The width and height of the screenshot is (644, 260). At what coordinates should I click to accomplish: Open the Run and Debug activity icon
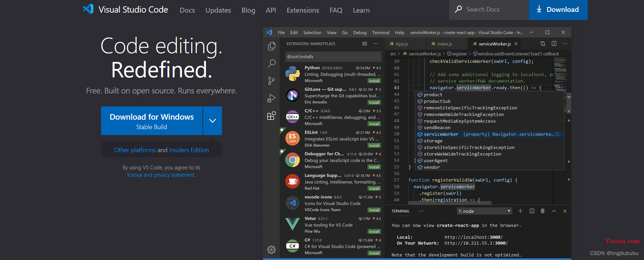[272, 98]
